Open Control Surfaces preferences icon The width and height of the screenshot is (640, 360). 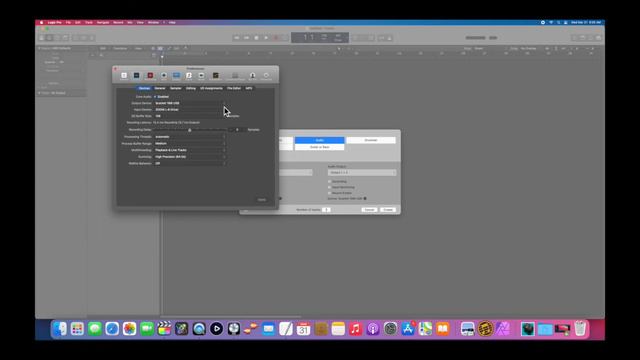pos(235,76)
